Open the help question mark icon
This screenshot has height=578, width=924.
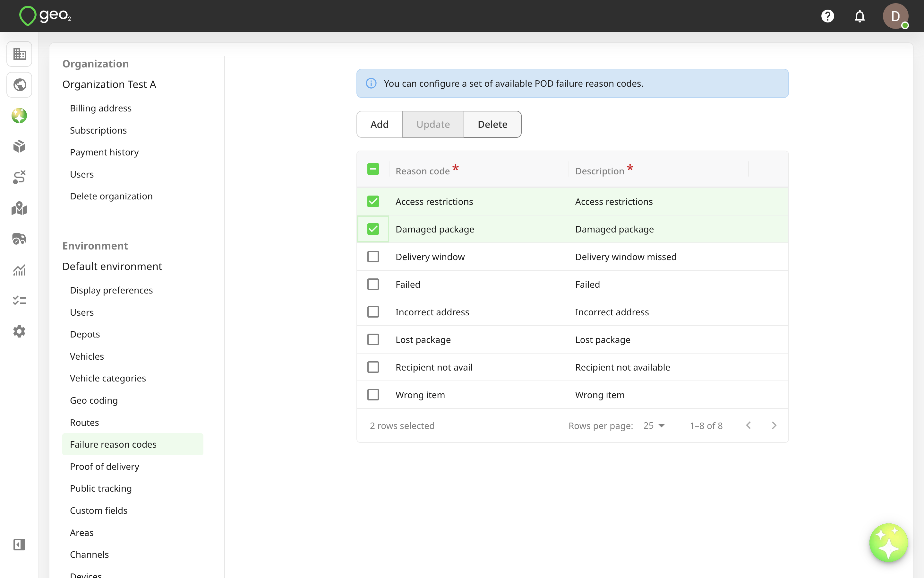(x=827, y=16)
